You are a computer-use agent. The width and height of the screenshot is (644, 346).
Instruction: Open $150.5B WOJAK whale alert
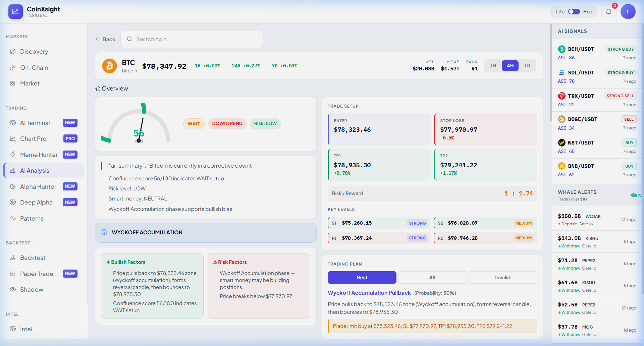click(597, 220)
